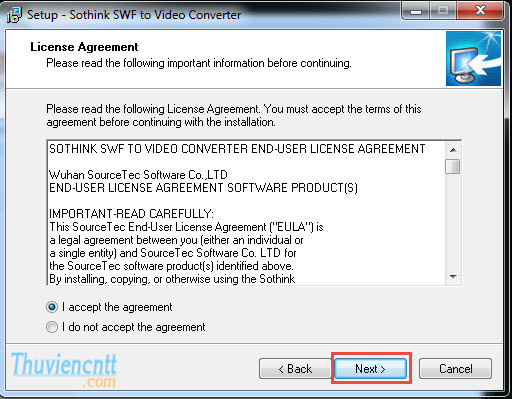Screen dimensions: 512x399
Task: Click 'Wuhan SourceTec Software Co.,LTD' line
Action: pos(138,175)
